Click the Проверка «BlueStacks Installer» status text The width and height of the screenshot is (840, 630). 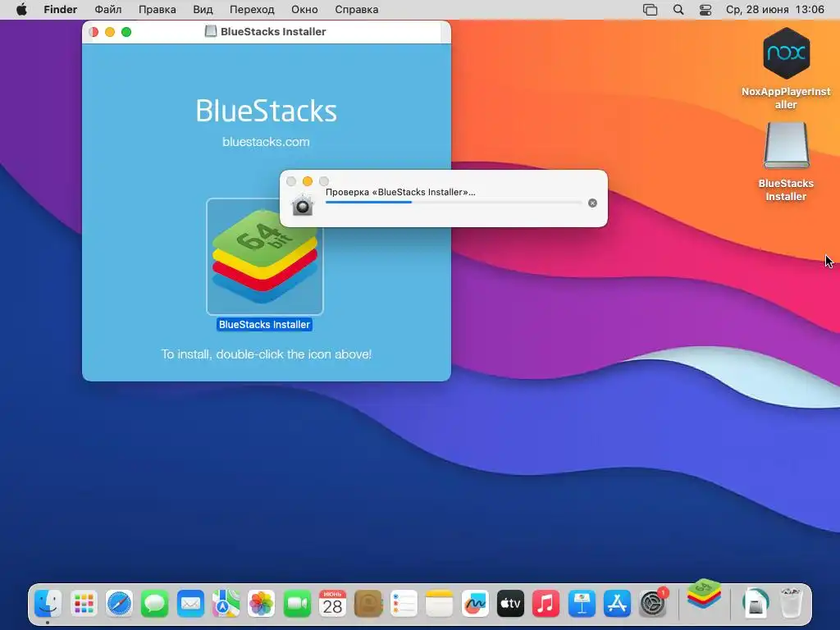point(400,192)
